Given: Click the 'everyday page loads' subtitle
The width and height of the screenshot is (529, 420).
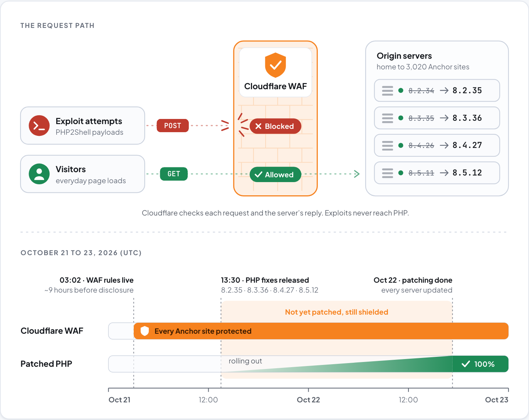Looking at the screenshot, I should (91, 181).
